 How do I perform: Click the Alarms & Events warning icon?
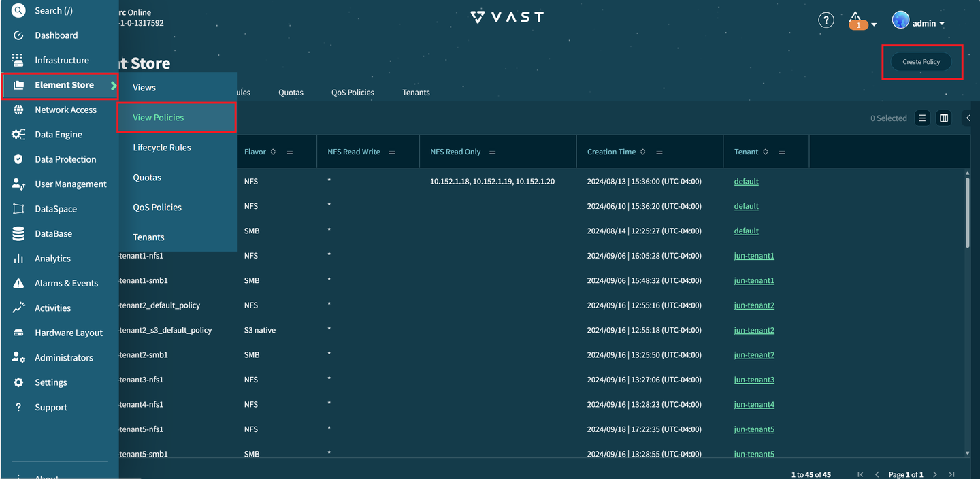point(18,283)
